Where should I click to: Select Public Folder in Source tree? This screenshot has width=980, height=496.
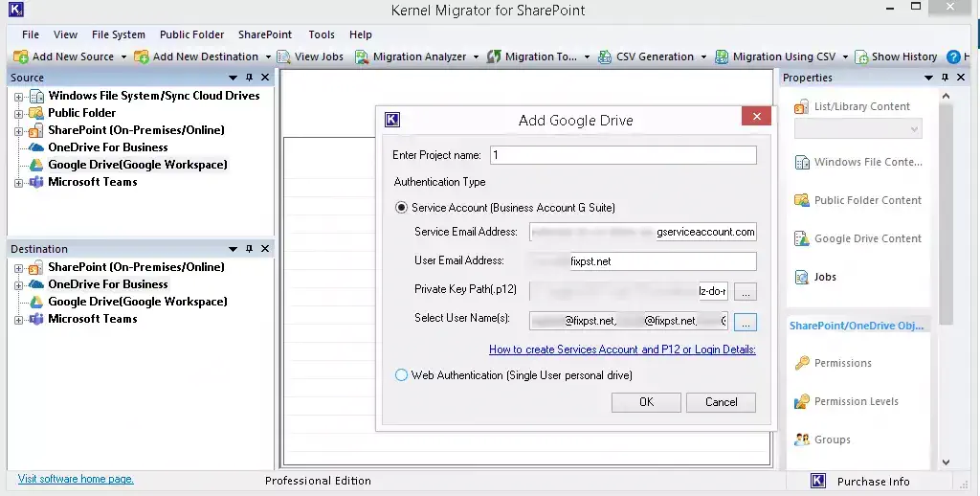pyautogui.click(x=82, y=113)
